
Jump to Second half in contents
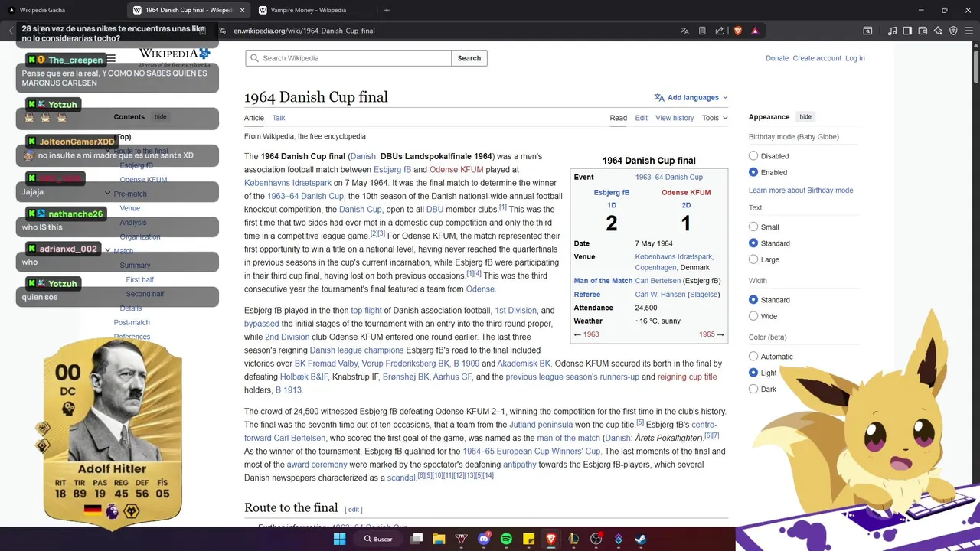tap(145, 294)
